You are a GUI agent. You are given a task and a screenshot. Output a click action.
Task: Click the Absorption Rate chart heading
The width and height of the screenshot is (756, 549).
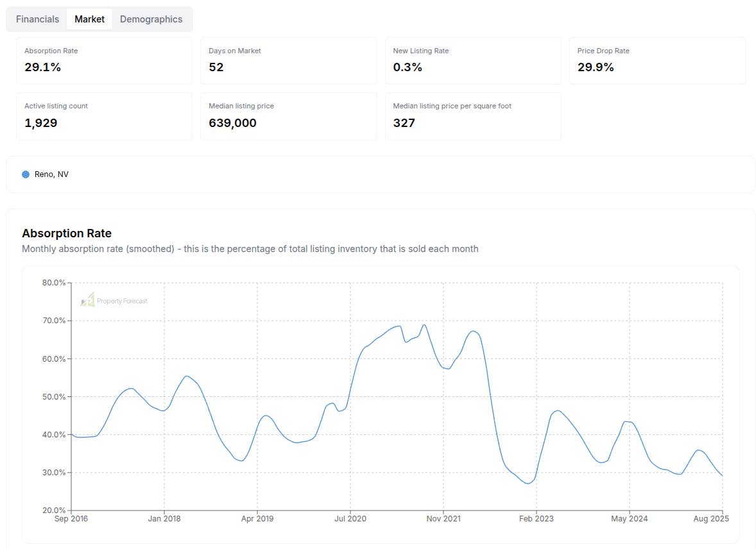tap(67, 233)
